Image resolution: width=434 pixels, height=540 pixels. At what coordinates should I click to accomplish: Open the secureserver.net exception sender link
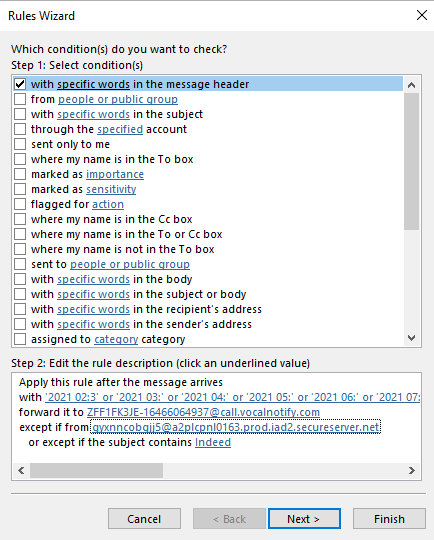[x=236, y=427]
